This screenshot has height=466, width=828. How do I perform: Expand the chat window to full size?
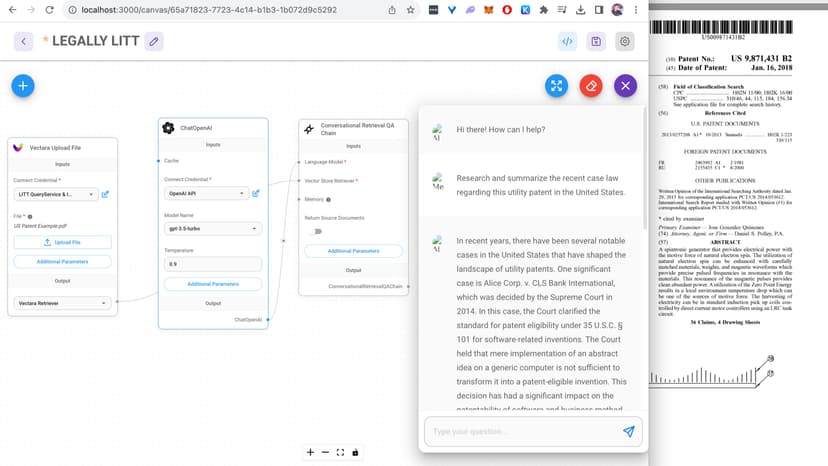(x=557, y=86)
